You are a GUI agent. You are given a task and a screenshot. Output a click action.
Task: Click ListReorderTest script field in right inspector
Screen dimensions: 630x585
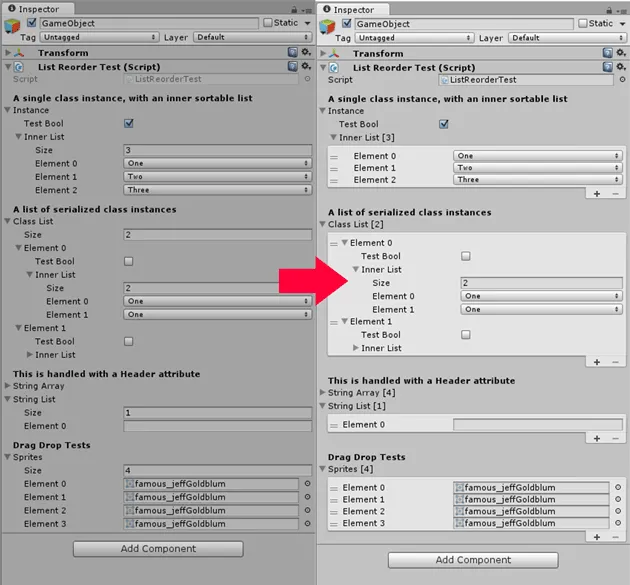click(x=526, y=80)
